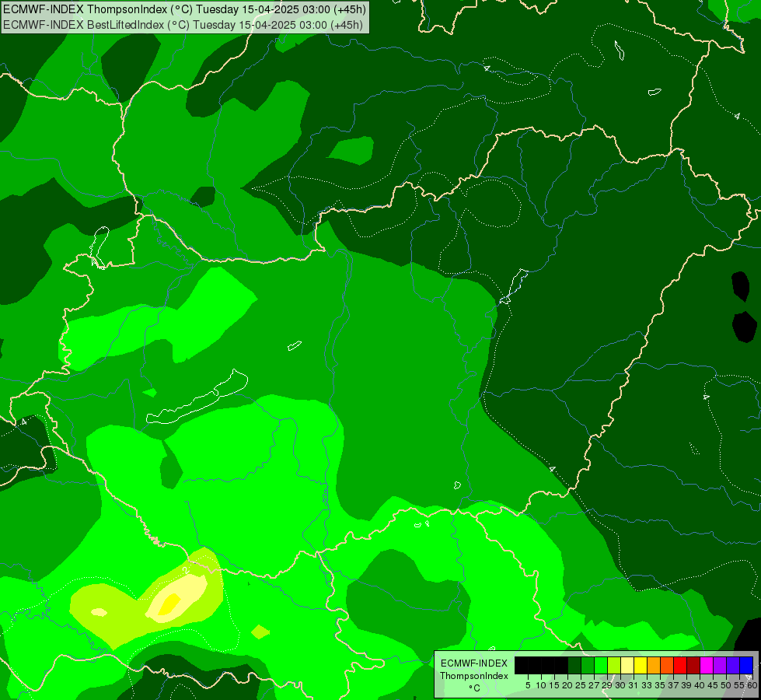Click the BestLiftedIndex title line at top
This screenshot has height=700, width=761.
pos(183,25)
